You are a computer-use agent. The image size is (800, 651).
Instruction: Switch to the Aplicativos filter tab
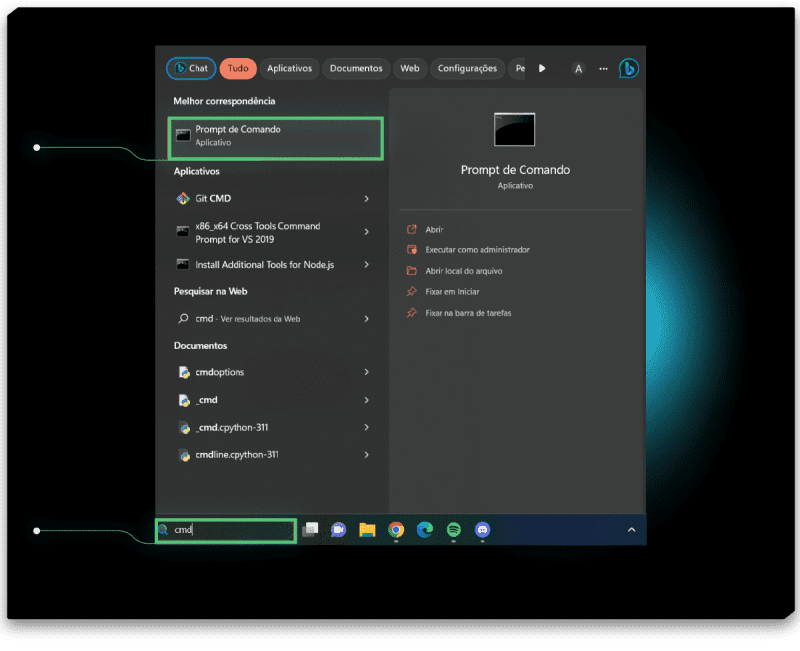[x=289, y=68]
